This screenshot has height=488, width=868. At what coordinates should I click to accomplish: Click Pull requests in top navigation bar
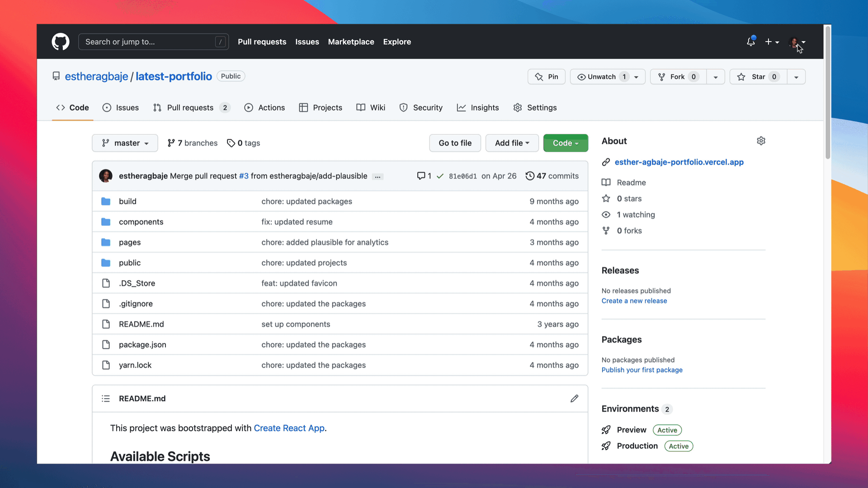point(262,42)
